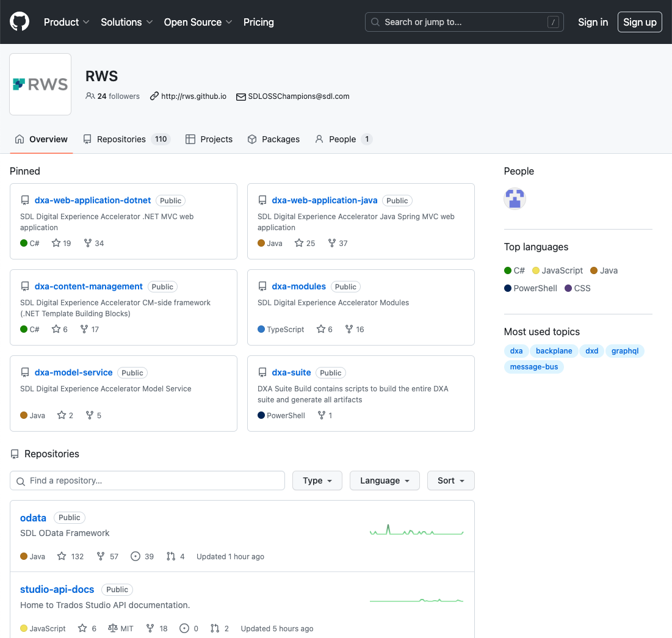
Task: Open the forks count of dxa-web-application-dotnet
Action: [94, 243]
